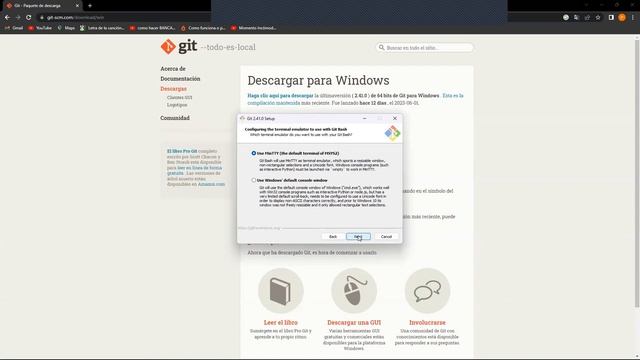Close the Git download browser tab
This screenshot has height=360, width=640.
coord(77,6)
